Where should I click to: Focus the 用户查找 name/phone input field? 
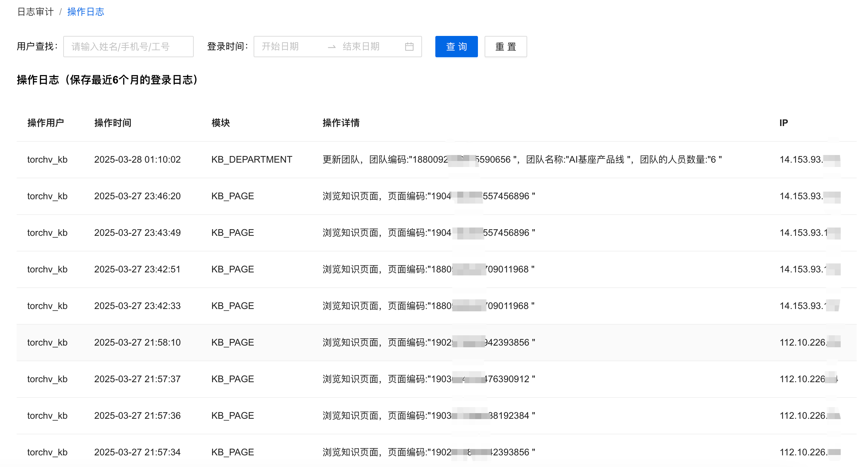(x=128, y=47)
